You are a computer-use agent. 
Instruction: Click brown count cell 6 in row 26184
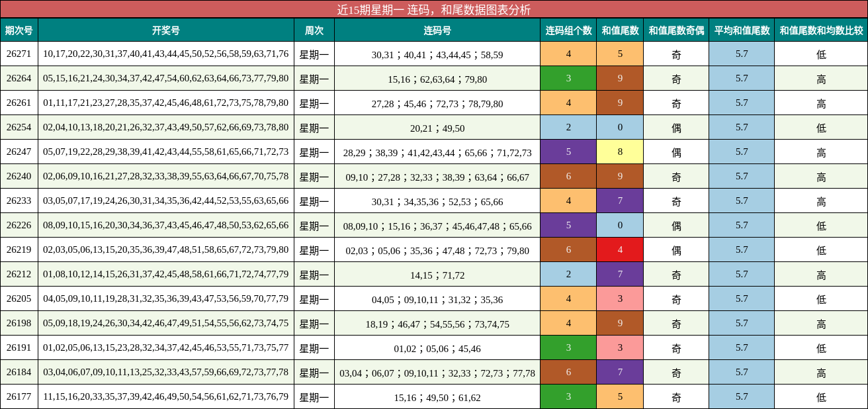click(568, 372)
